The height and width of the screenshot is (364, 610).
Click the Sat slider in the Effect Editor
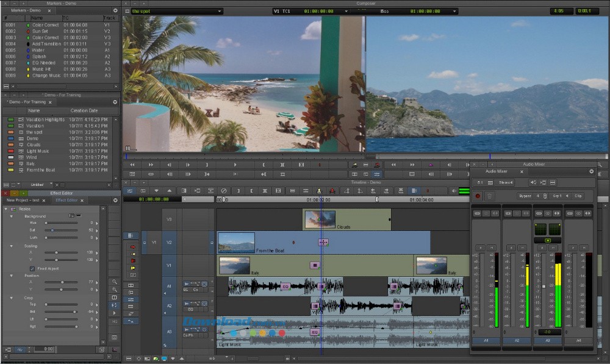pyautogui.click(x=52, y=230)
